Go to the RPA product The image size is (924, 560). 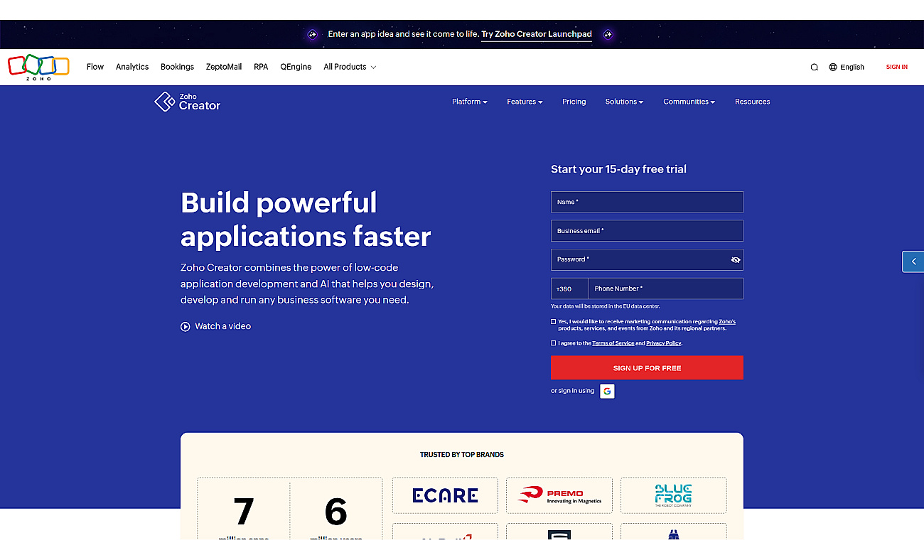click(261, 67)
